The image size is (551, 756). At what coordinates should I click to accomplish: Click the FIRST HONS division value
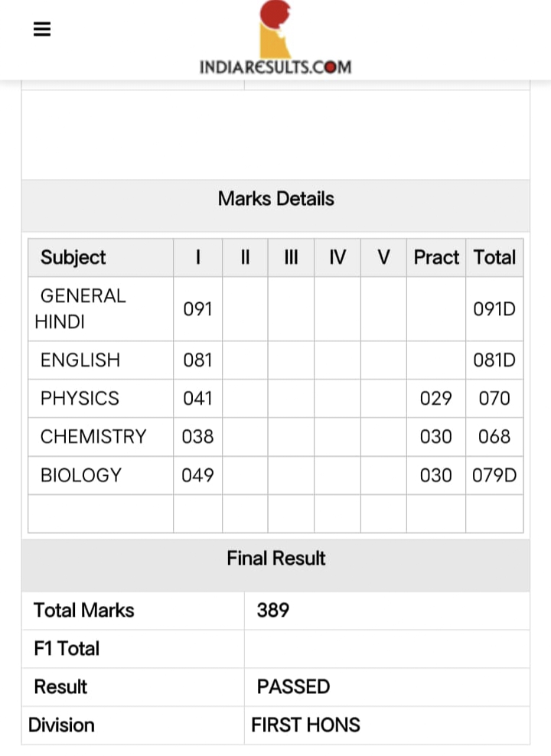coord(305,725)
